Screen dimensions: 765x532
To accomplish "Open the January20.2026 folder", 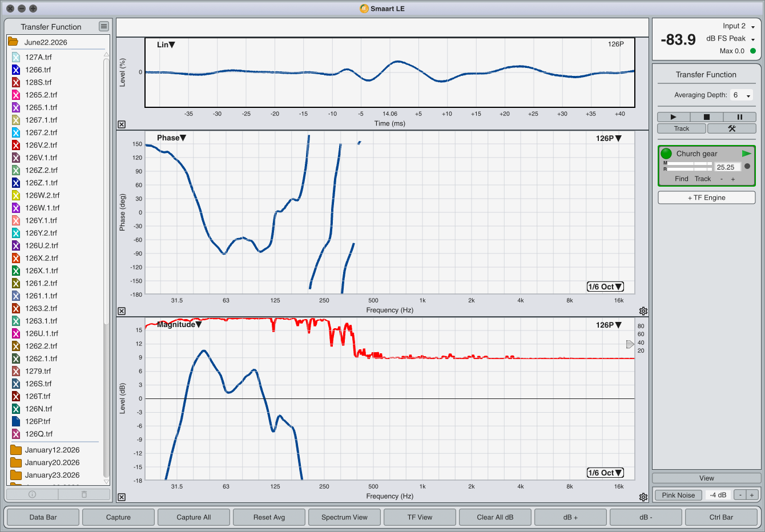I will [x=52, y=462].
